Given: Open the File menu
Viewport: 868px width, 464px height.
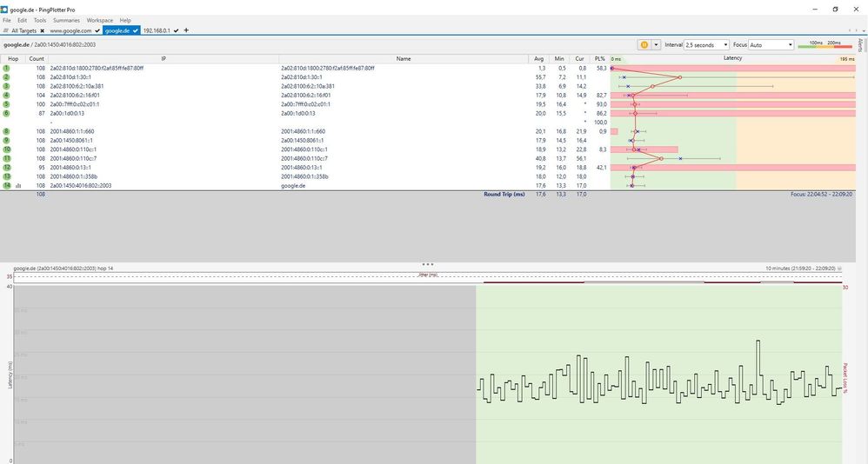Looking at the screenshot, I should [7, 21].
